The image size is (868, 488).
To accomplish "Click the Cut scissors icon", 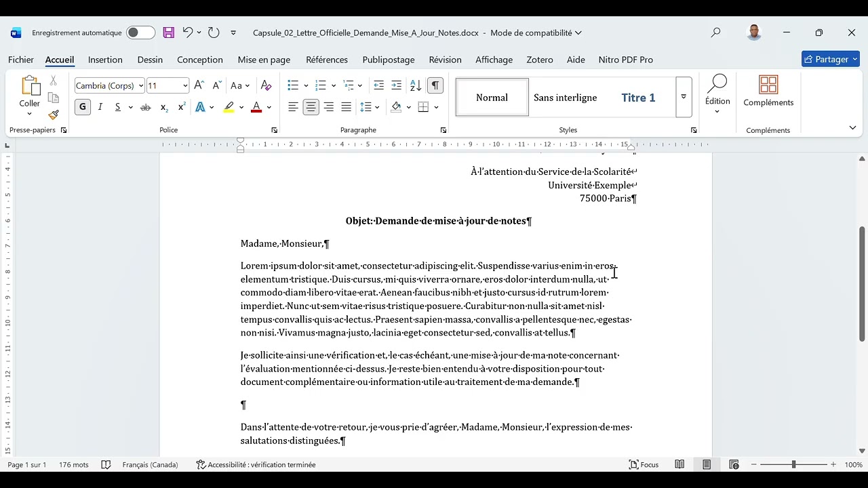I will click(54, 81).
